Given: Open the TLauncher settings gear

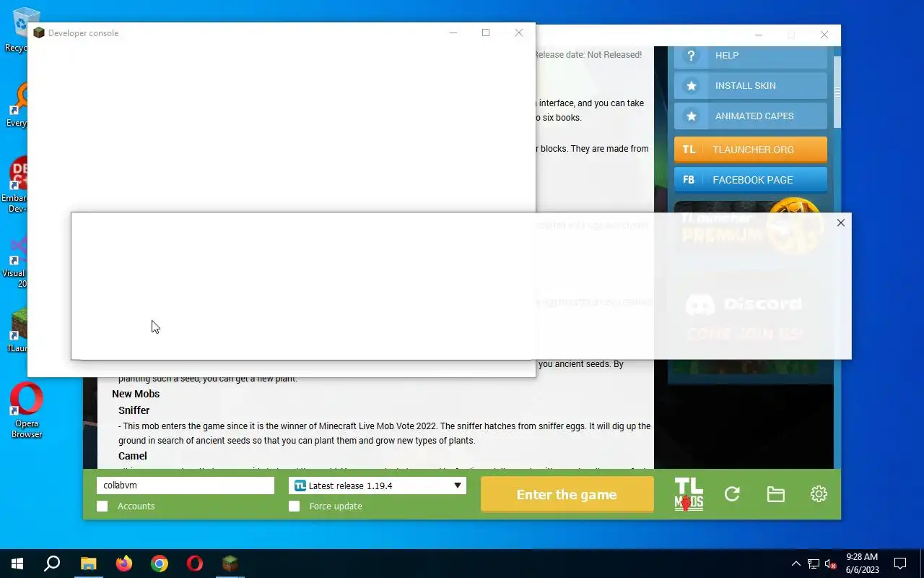Looking at the screenshot, I should pyautogui.click(x=819, y=494).
